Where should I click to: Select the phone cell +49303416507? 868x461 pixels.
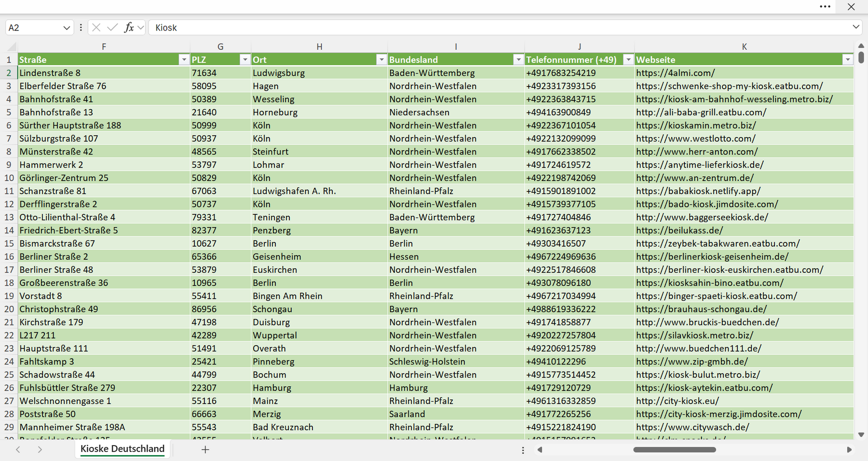point(579,243)
